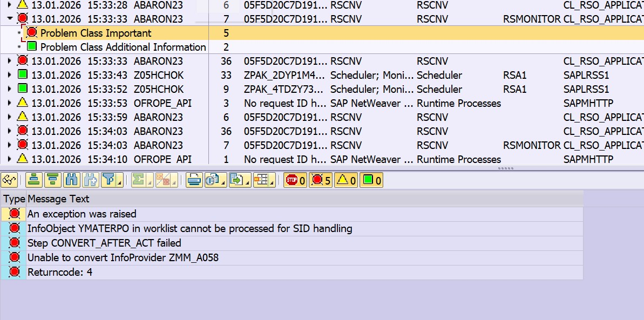Sort messages in descending order
Image resolution: width=644 pixels, height=320 pixels.
coord(52,180)
